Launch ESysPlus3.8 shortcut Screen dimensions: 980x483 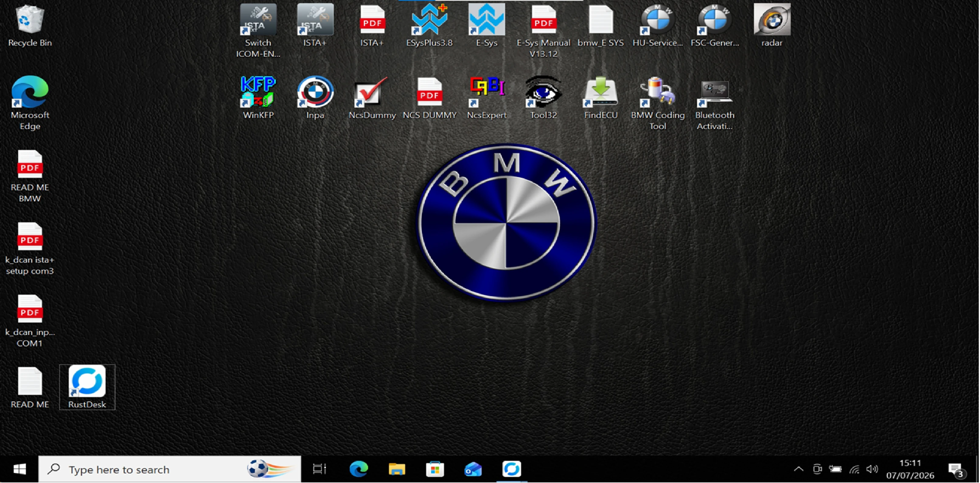[x=429, y=26]
